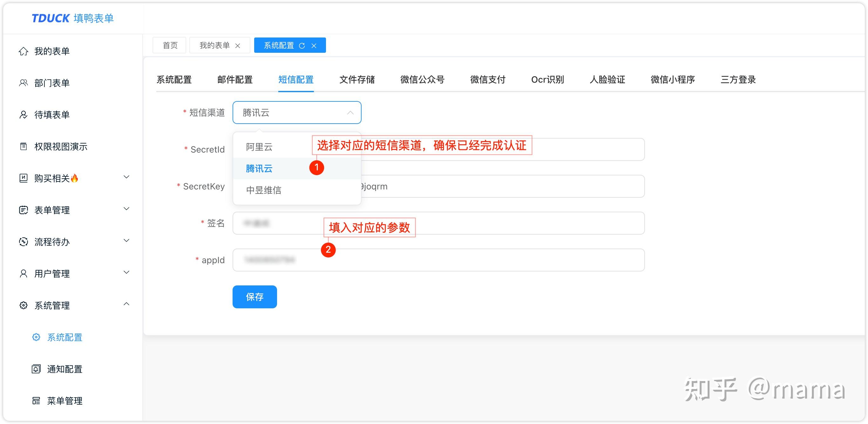Open the 微信支付 tab

click(x=488, y=79)
